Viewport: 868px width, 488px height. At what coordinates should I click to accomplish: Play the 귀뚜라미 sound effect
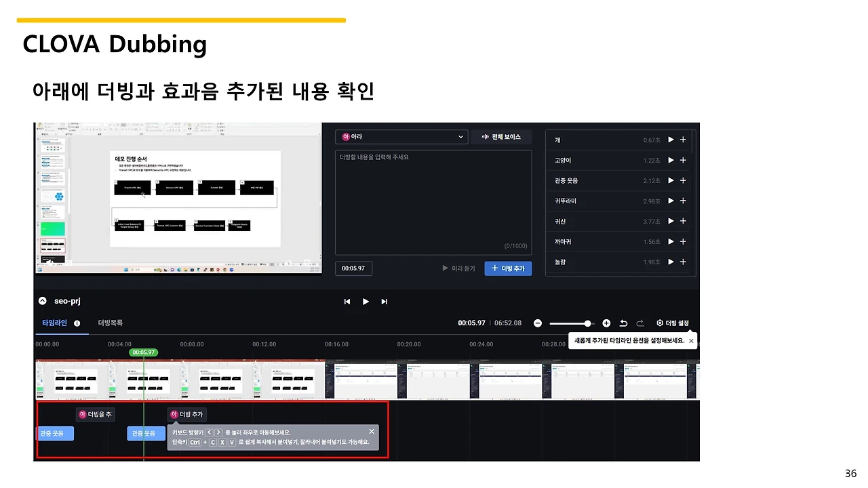670,201
